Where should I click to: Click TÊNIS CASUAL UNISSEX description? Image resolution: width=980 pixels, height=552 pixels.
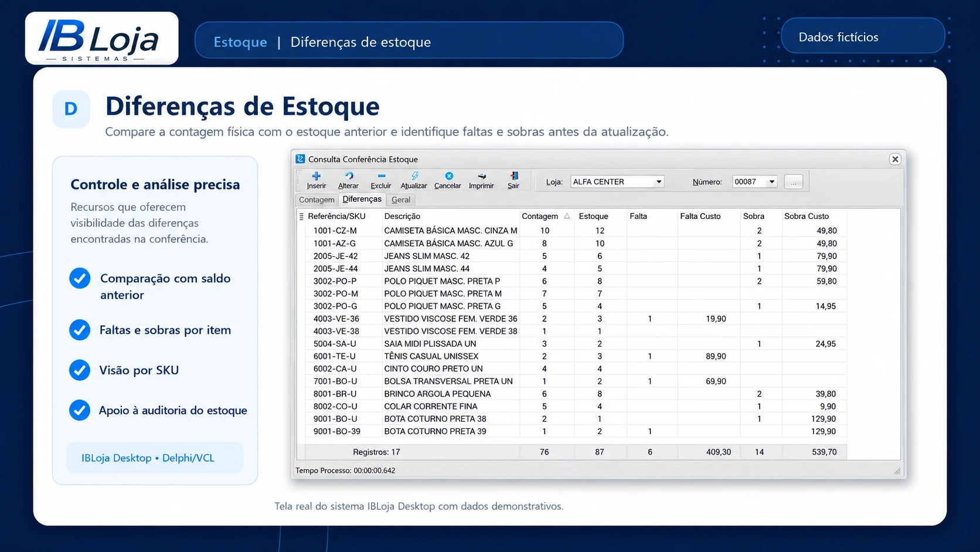pyautogui.click(x=431, y=356)
